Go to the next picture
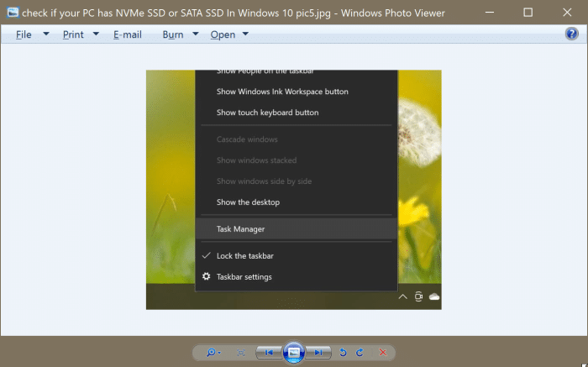This screenshot has width=588, height=367. click(x=318, y=353)
